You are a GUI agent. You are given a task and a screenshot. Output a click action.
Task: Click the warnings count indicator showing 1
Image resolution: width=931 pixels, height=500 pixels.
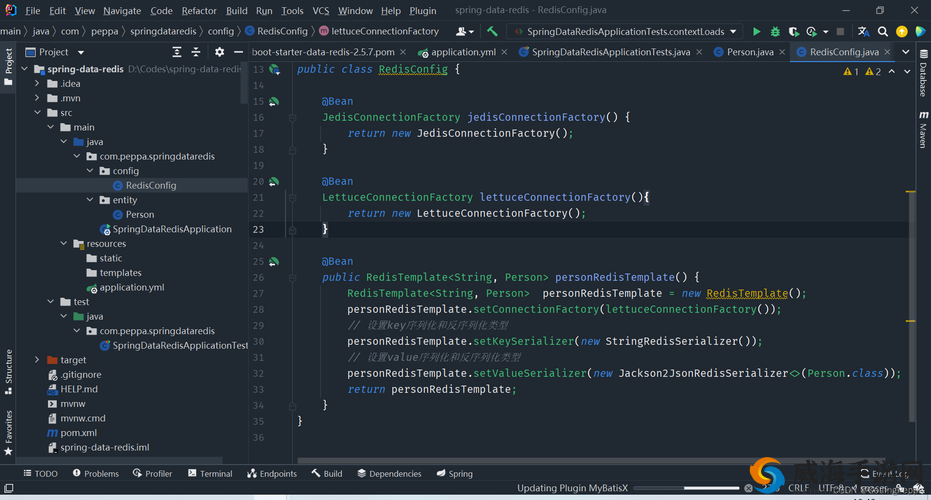point(851,71)
